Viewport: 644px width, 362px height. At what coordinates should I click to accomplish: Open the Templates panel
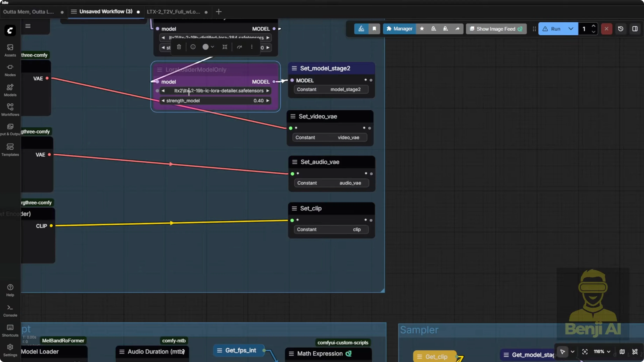(x=10, y=149)
